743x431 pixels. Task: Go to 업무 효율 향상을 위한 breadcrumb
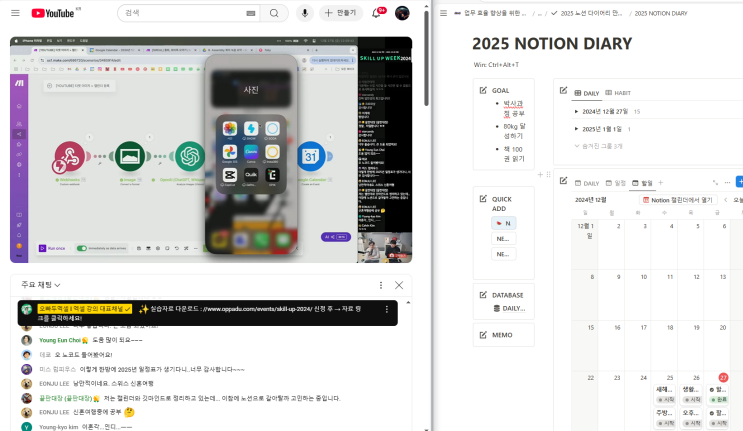[490, 13]
